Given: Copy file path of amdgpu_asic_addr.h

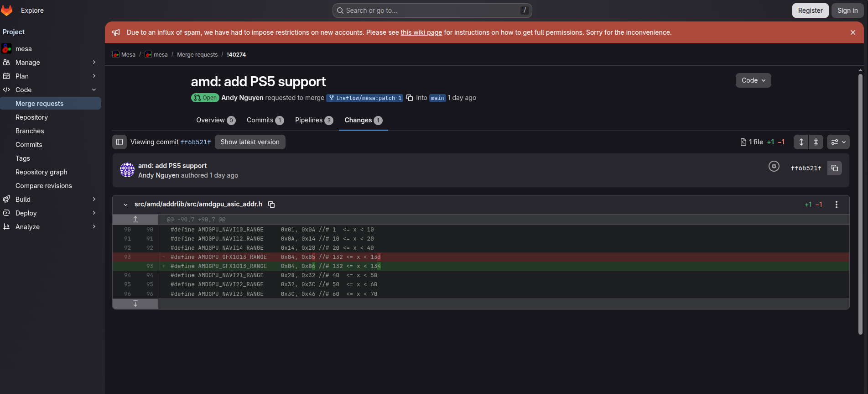Looking at the screenshot, I should (271, 205).
